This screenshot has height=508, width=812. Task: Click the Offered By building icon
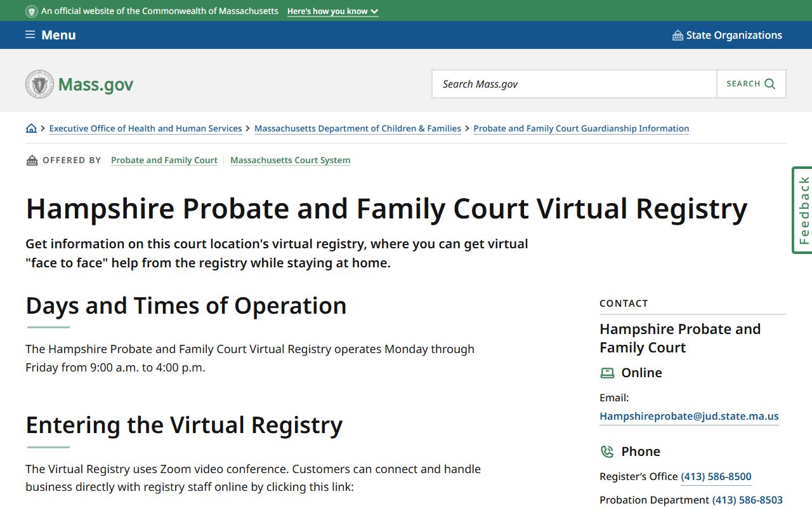tap(32, 161)
